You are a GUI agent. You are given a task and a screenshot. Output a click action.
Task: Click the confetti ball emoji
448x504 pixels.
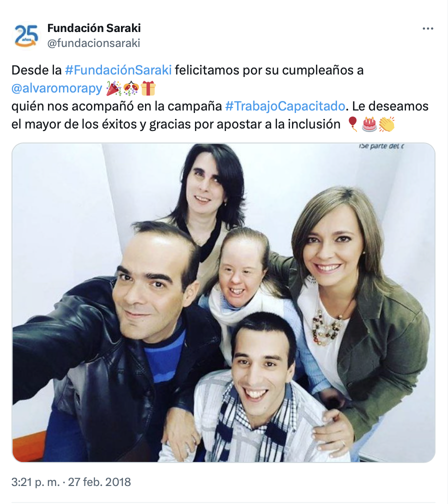point(131,88)
